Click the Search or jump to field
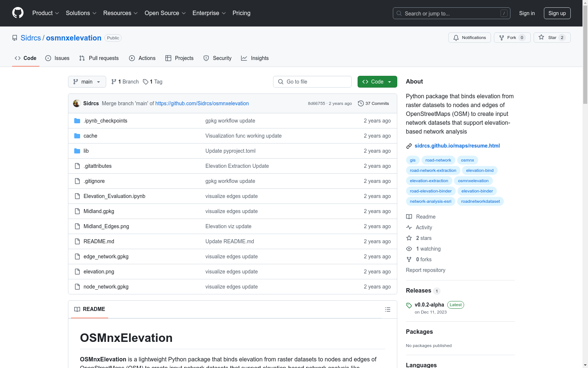Viewport: 588px width, 368px height. (x=452, y=13)
